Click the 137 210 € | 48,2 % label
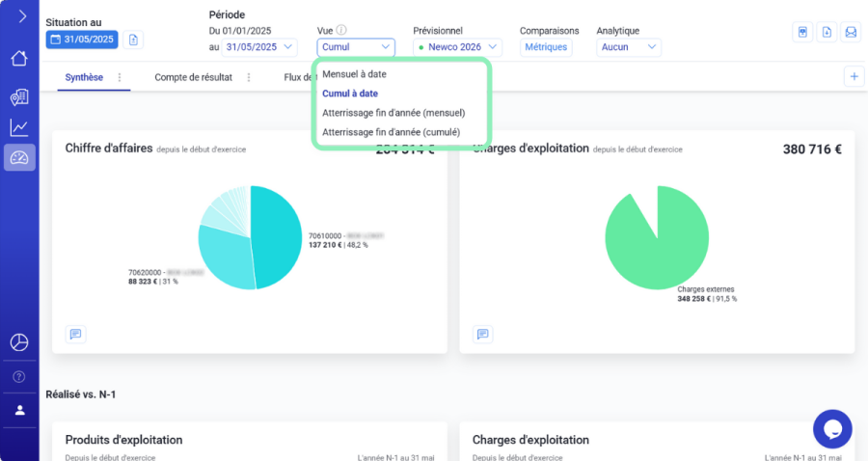This screenshot has height=461, width=868. (339, 245)
